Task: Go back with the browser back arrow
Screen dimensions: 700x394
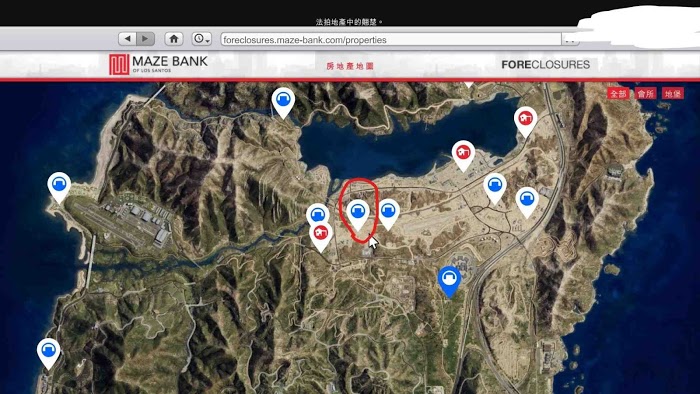Action: [x=128, y=39]
